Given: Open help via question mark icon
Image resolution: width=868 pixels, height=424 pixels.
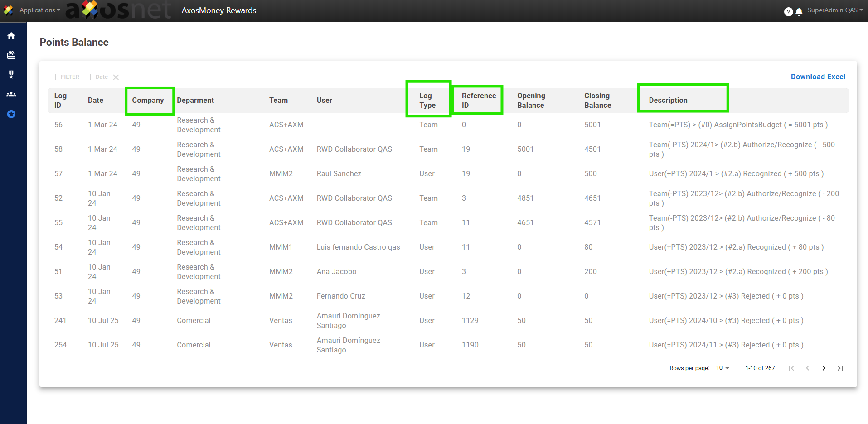Looking at the screenshot, I should click(788, 12).
